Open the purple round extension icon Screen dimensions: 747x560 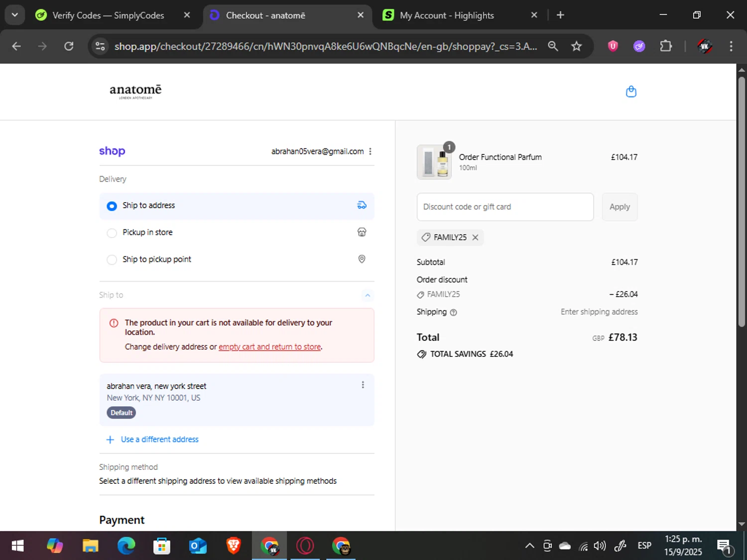(639, 46)
